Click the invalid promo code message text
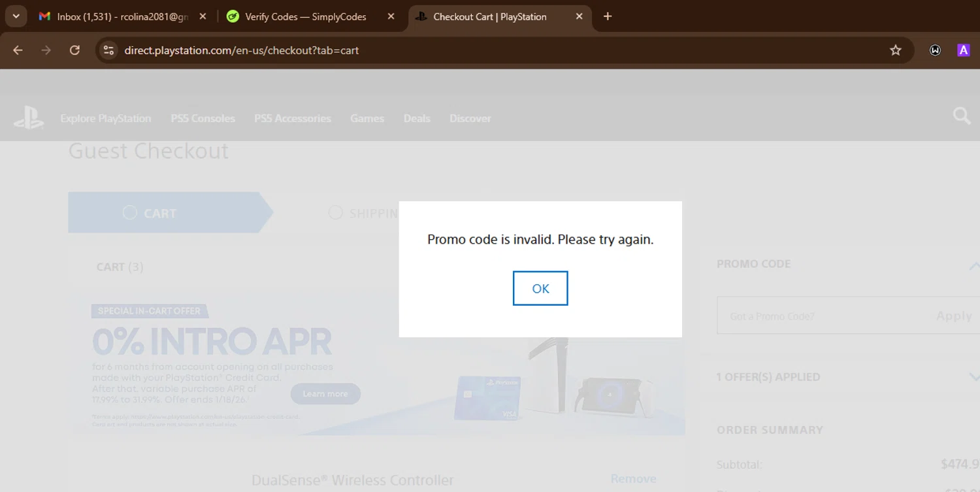 tap(540, 240)
